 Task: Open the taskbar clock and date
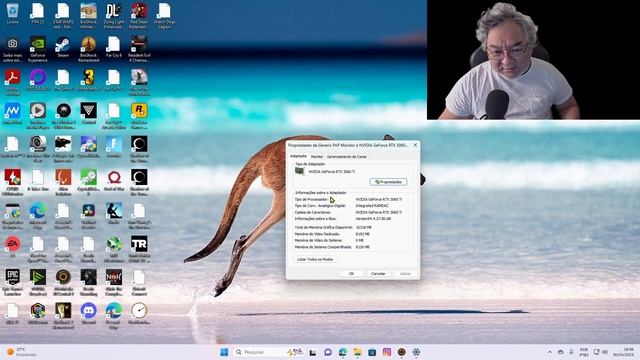(623, 352)
